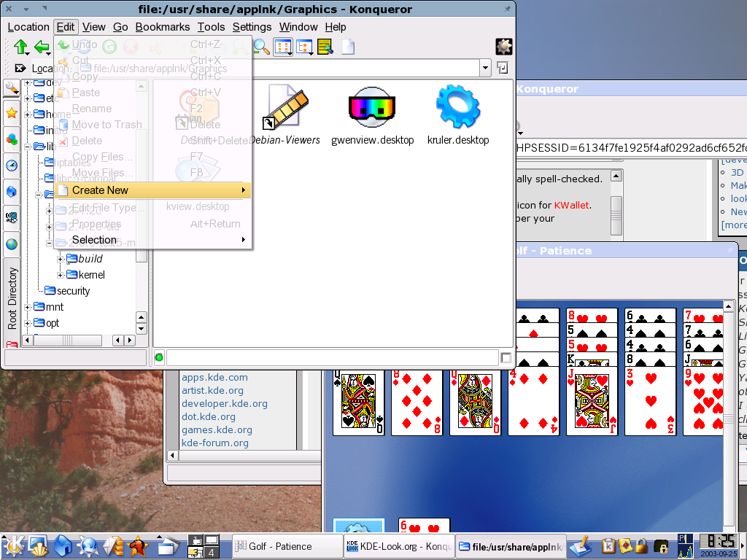747x560 pixels.
Task: Open sidebar configuration wrench button
Action: point(12,88)
